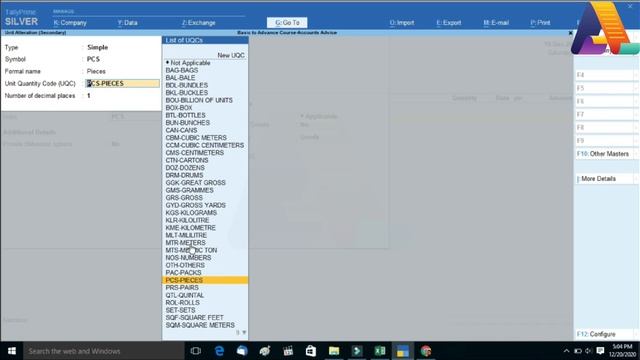The width and height of the screenshot is (640, 360).
Task: Open the Microsoft Store taskbar icon
Action: pyautogui.click(x=311, y=351)
